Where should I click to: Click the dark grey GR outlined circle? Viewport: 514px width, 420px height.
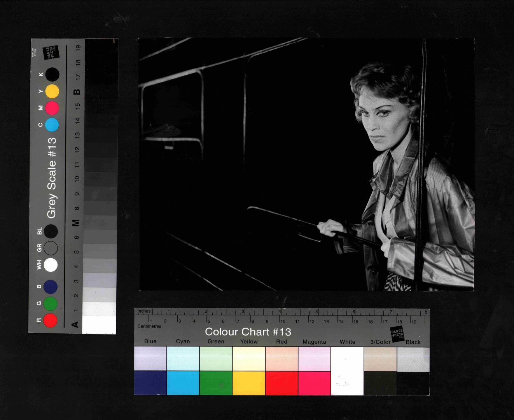point(51,248)
